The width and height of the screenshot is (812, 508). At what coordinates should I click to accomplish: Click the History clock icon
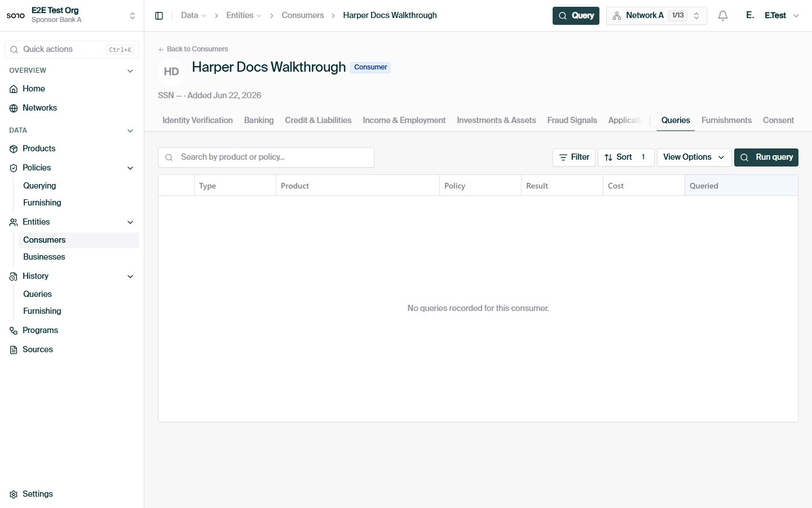14,277
